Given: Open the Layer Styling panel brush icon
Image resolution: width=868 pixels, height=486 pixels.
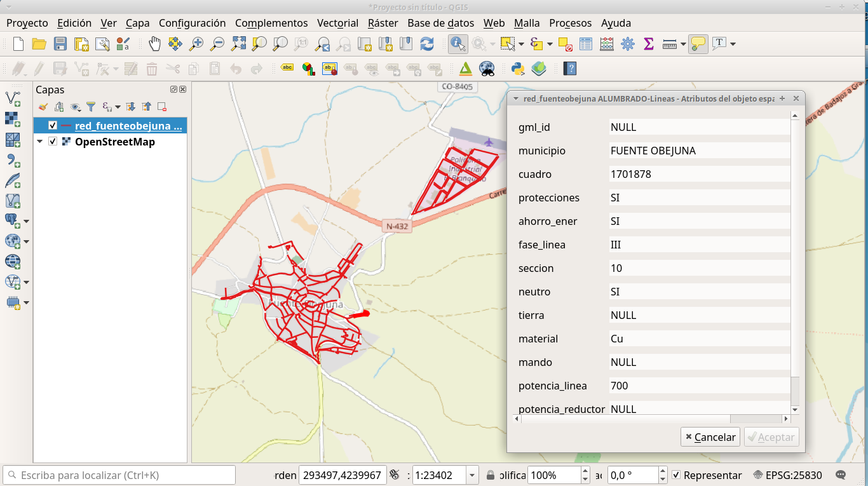Looking at the screenshot, I should [43, 106].
